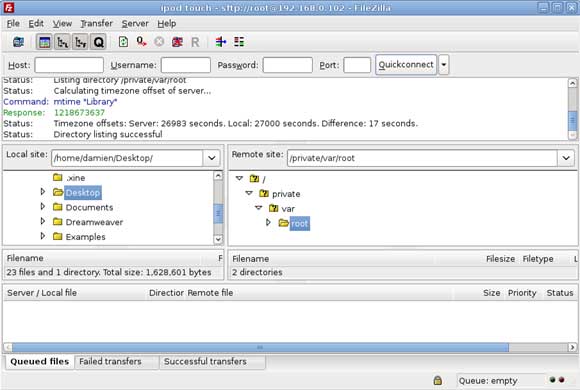
Task: Open the Edit menu
Action: click(x=36, y=23)
